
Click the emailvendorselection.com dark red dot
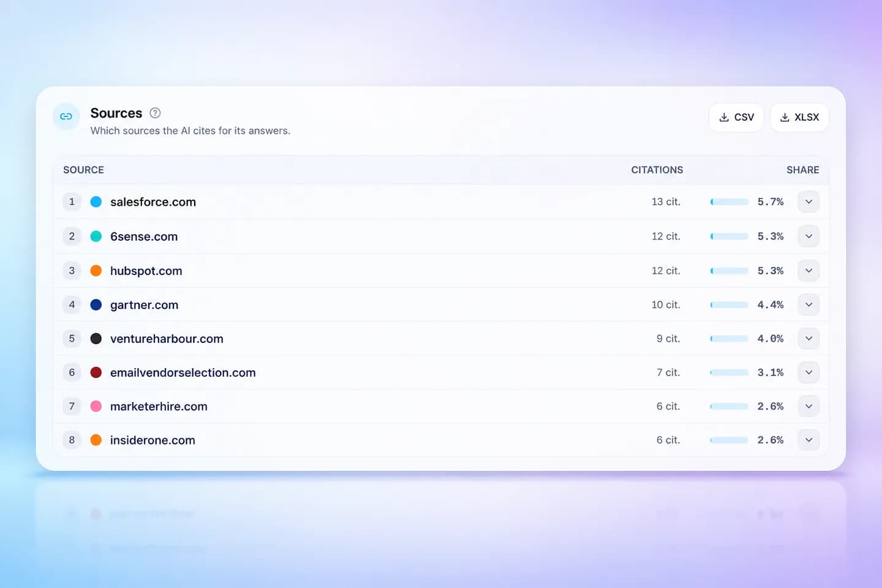coord(96,372)
